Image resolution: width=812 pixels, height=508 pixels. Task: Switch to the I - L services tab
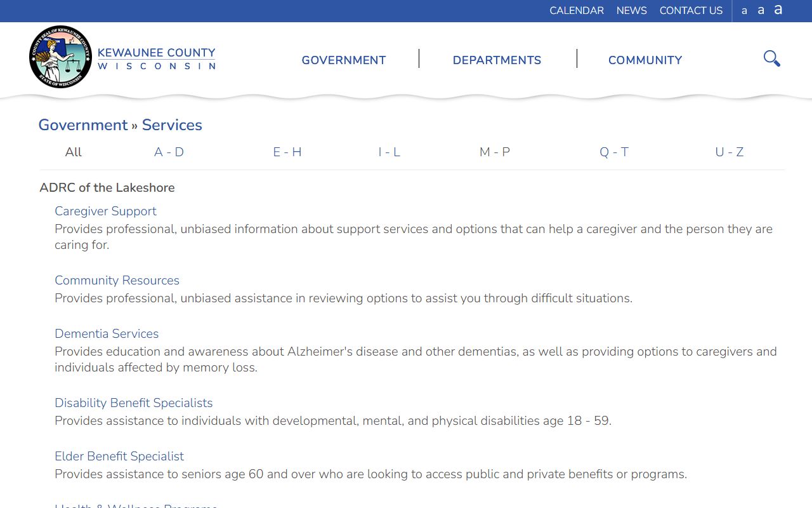coord(389,152)
